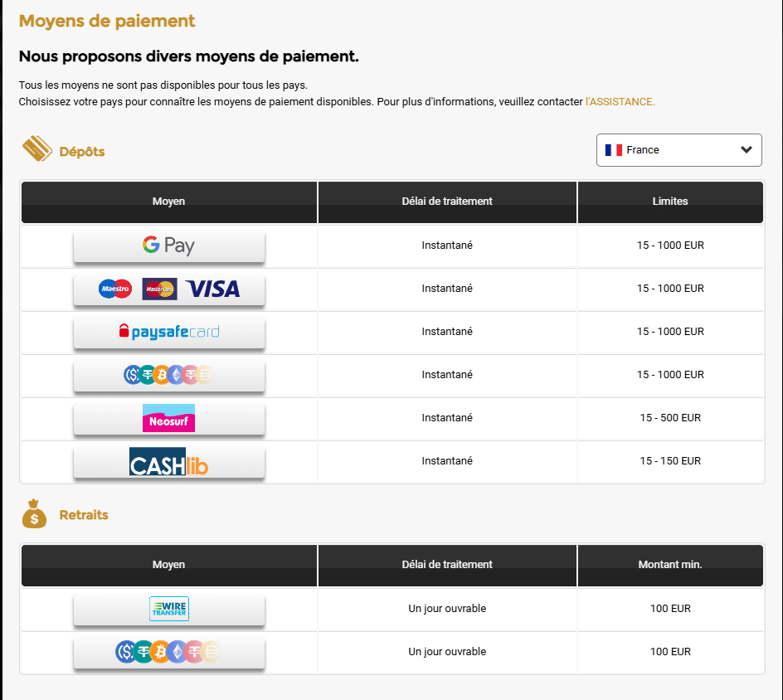783x700 pixels.
Task: Choose the CASHlib deposit method
Action: pos(168,462)
